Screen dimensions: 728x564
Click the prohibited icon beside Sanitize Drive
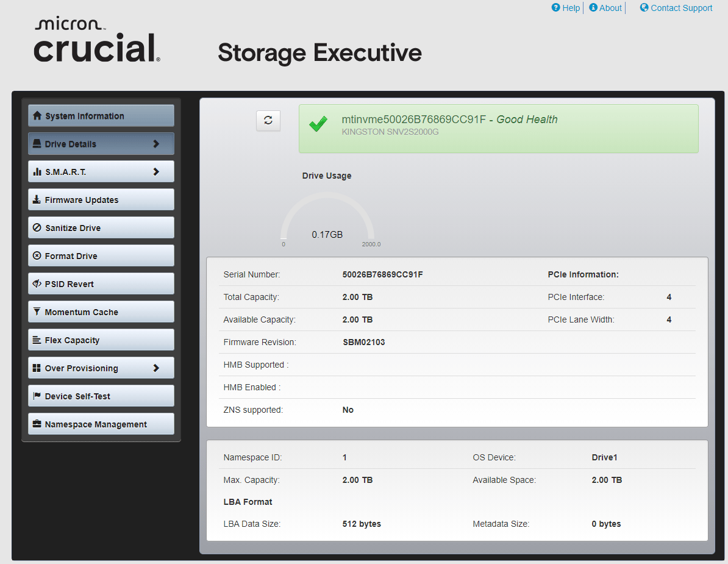tap(37, 227)
